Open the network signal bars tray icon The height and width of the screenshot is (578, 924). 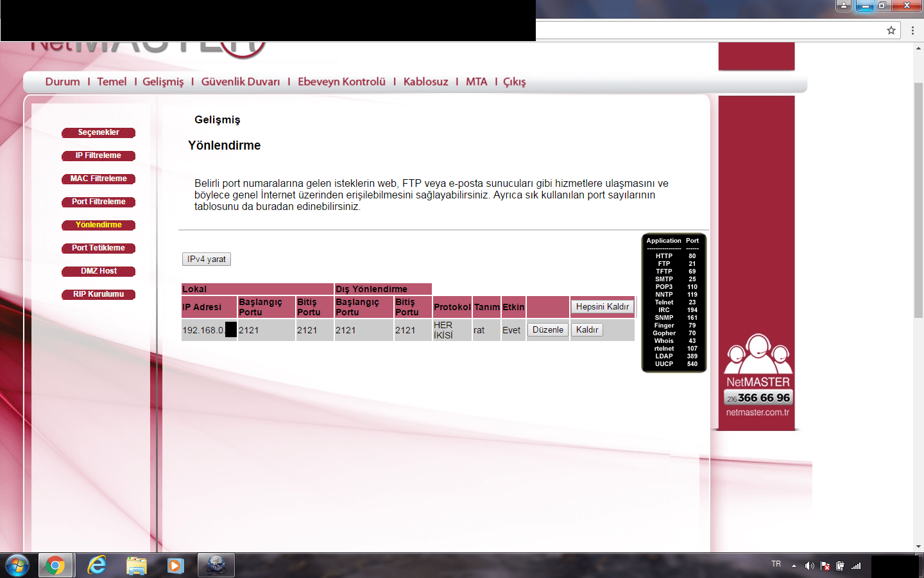coord(856,566)
